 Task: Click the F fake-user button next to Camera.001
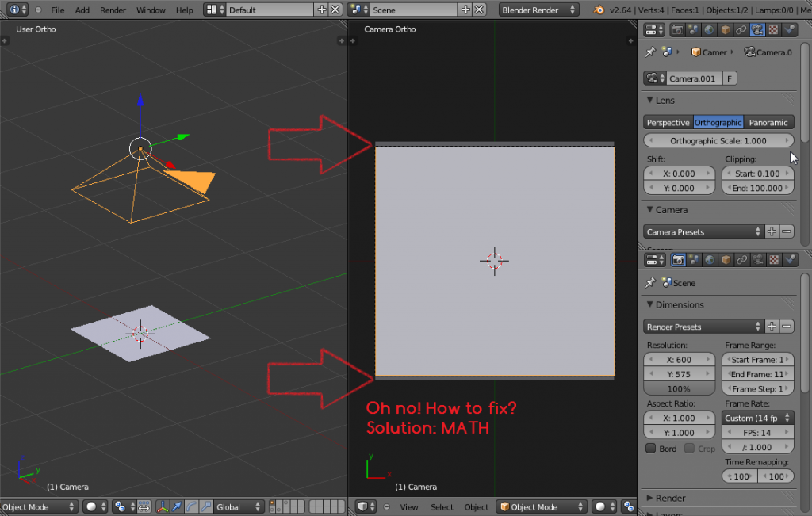tap(730, 78)
